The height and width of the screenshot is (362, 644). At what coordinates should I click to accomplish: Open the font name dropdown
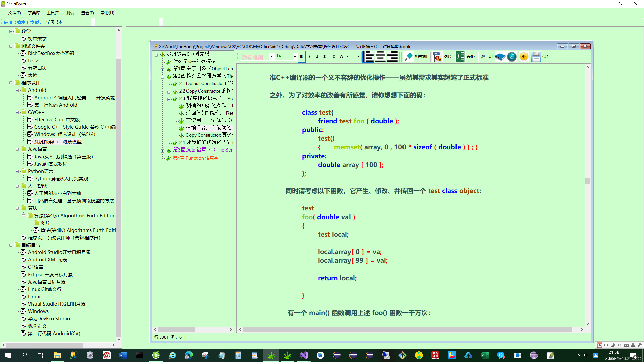pyautogui.click(x=271, y=57)
